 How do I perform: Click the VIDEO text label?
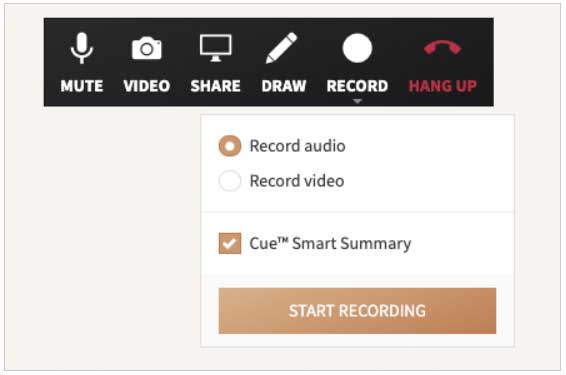(147, 86)
